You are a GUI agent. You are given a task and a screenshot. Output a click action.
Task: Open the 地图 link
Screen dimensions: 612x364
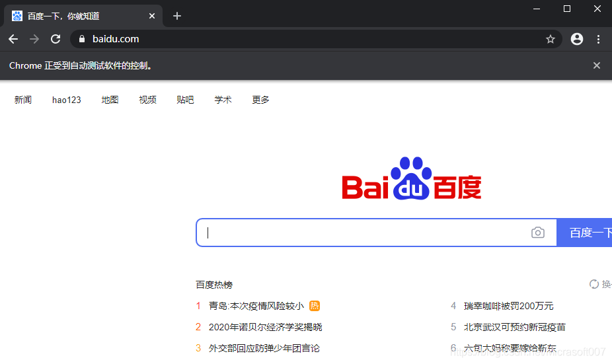click(110, 100)
